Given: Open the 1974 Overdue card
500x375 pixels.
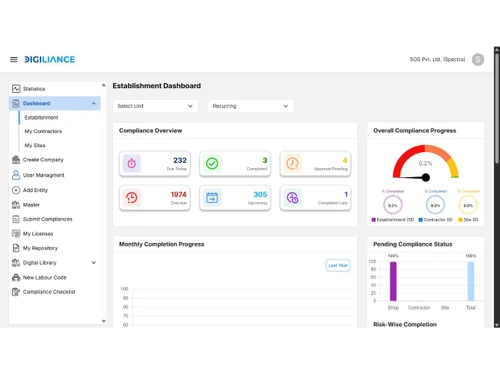Looking at the screenshot, I should [155, 198].
